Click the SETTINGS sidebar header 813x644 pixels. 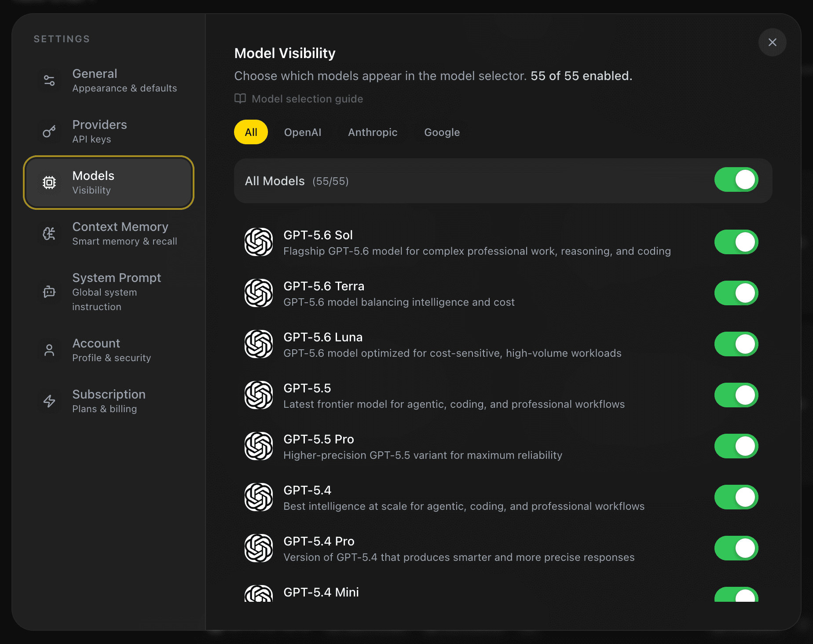click(62, 39)
